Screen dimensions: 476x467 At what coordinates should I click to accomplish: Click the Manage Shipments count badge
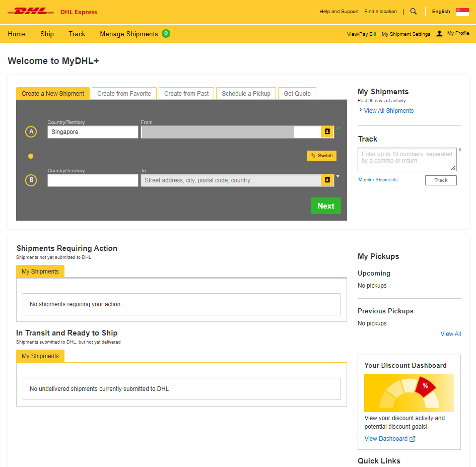click(166, 33)
